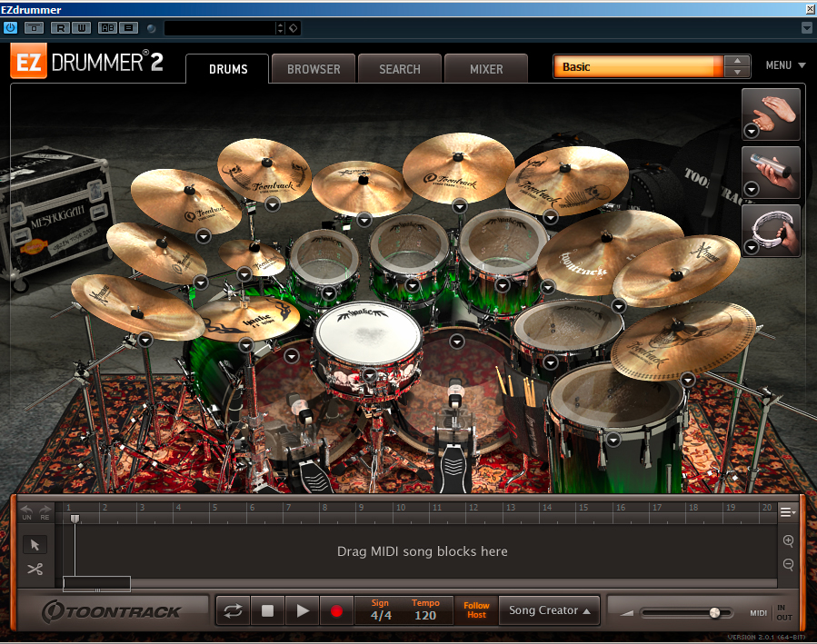The height and width of the screenshot is (644, 817).
Task: Click the playhead marker at bar 1
Action: coord(75,519)
